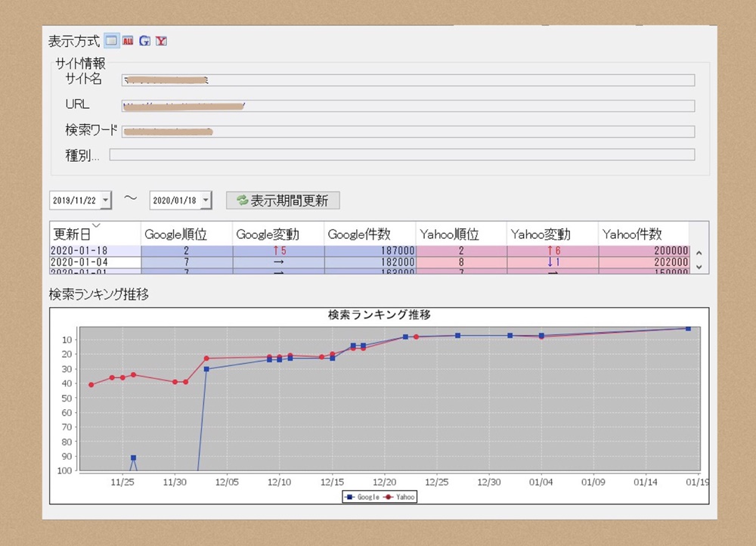This screenshot has height=546, width=756.
Task: Switch to the red ALL display mode
Action: (x=128, y=41)
